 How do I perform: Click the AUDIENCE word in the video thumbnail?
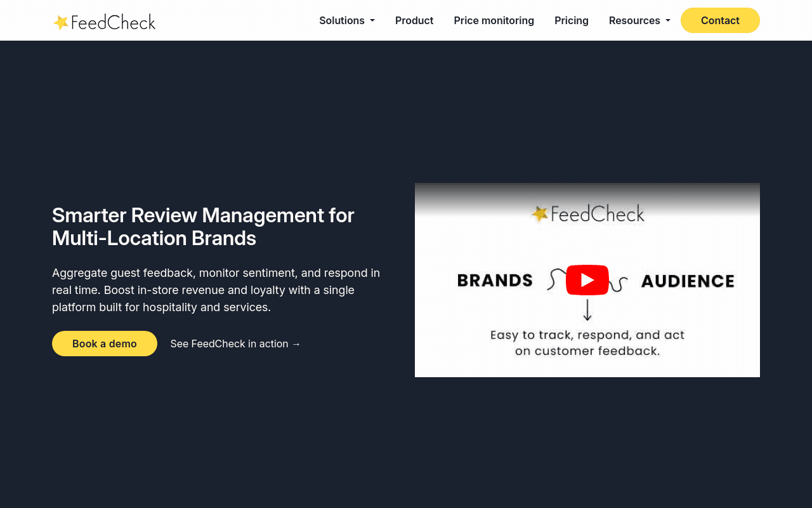(688, 281)
